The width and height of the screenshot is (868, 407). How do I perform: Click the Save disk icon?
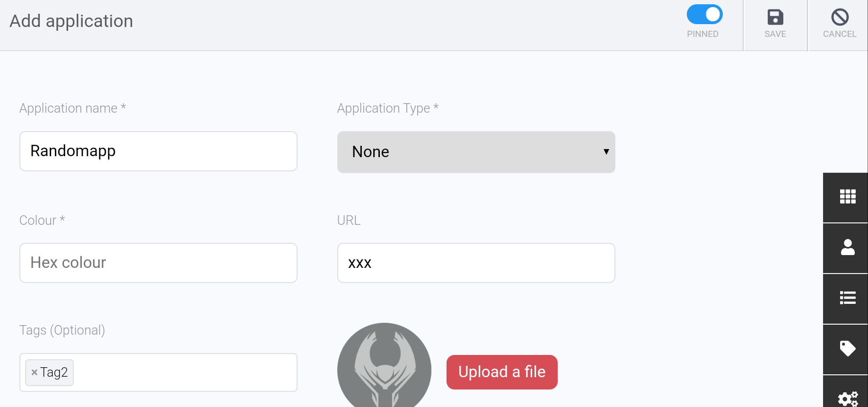pyautogui.click(x=775, y=17)
